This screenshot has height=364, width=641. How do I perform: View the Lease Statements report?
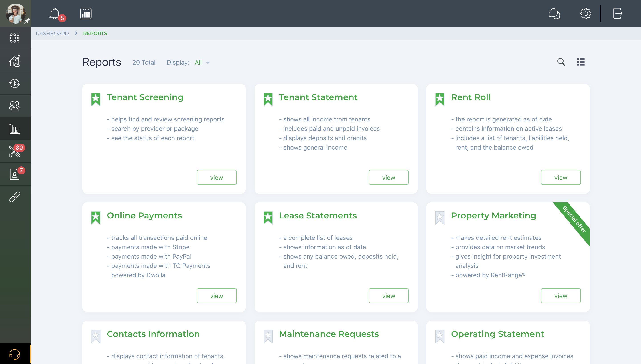click(389, 296)
